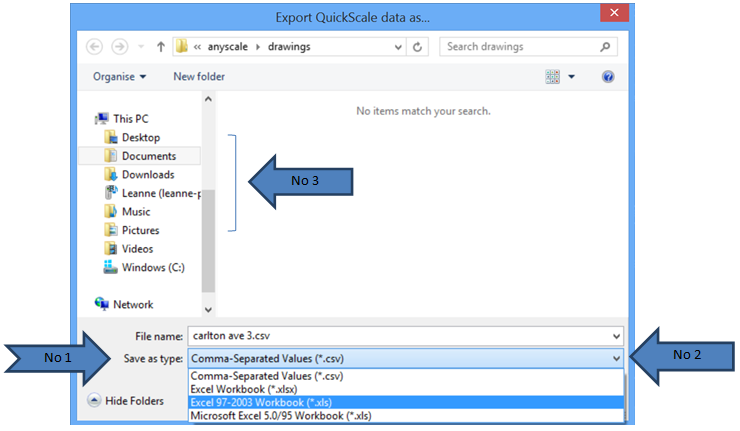The width and height of the screenshot is (740, 431).
Task: Click the Back navigation arrow
Action: pyautogui.click(x=95, y=47)
